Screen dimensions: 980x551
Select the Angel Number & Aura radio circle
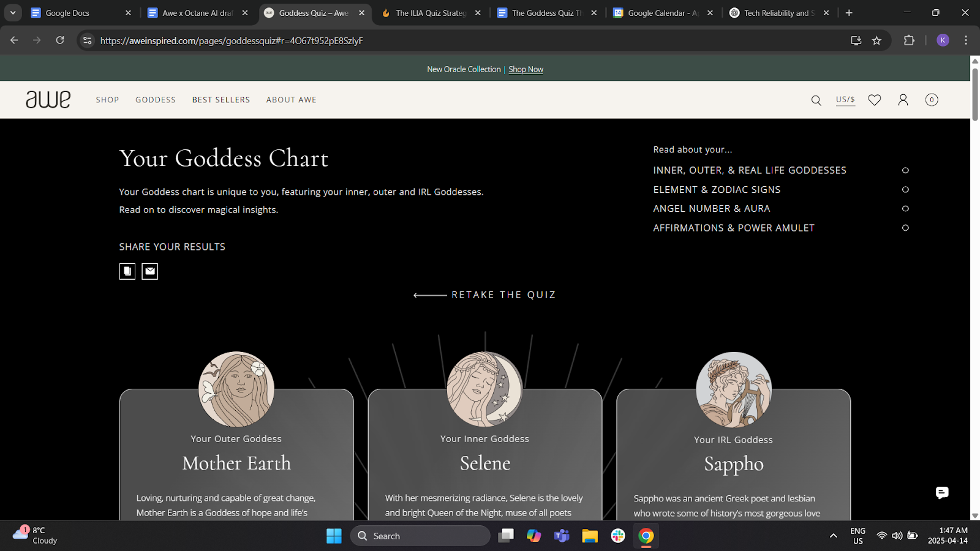pyautogui.click(x=905, y=209)
